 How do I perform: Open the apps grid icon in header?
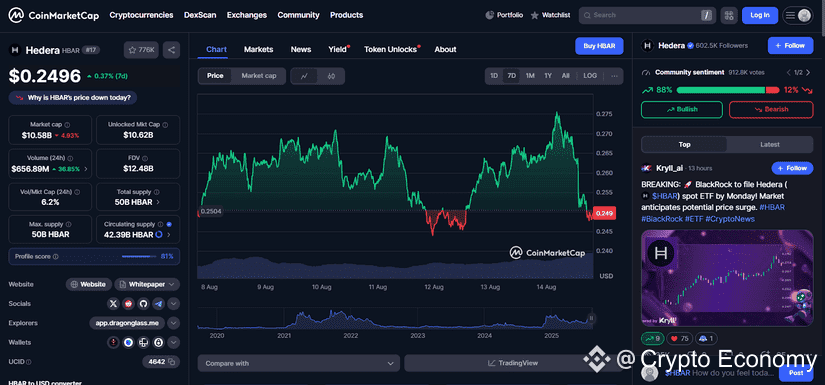tap(729, 15)
